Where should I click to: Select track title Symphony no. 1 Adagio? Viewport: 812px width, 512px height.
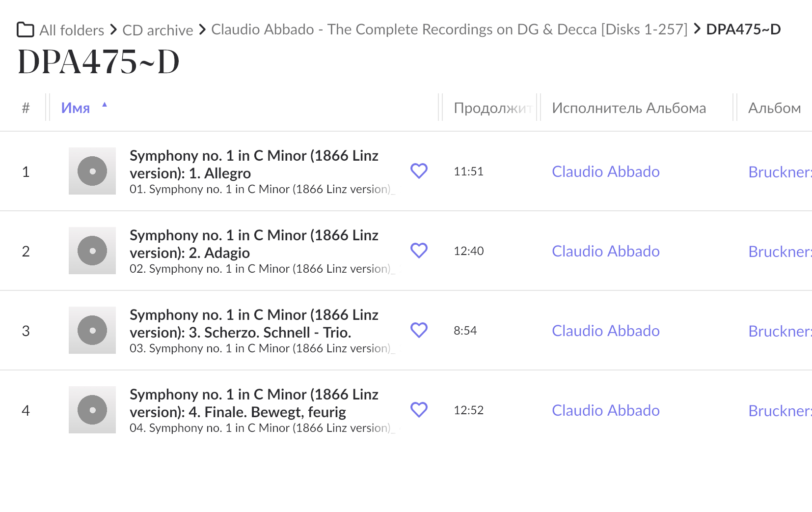pos(254,244)
